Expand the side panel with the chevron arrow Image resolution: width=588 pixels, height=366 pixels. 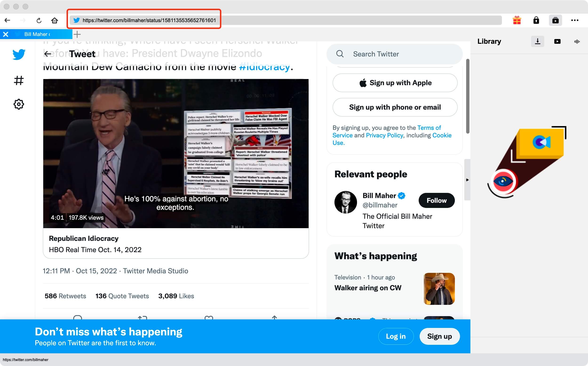coord(468,180)
